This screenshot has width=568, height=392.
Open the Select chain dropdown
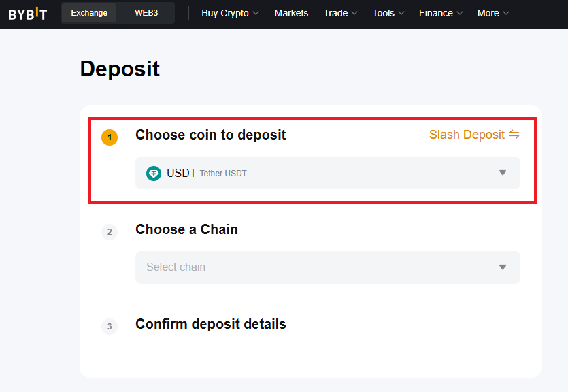pos(328,267)
